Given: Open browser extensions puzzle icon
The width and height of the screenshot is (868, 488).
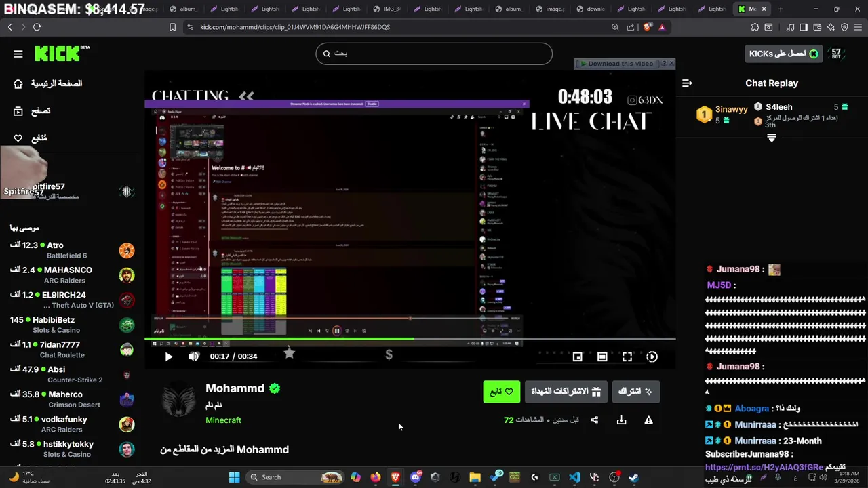Looking at the screenshot, I should 755,27.
